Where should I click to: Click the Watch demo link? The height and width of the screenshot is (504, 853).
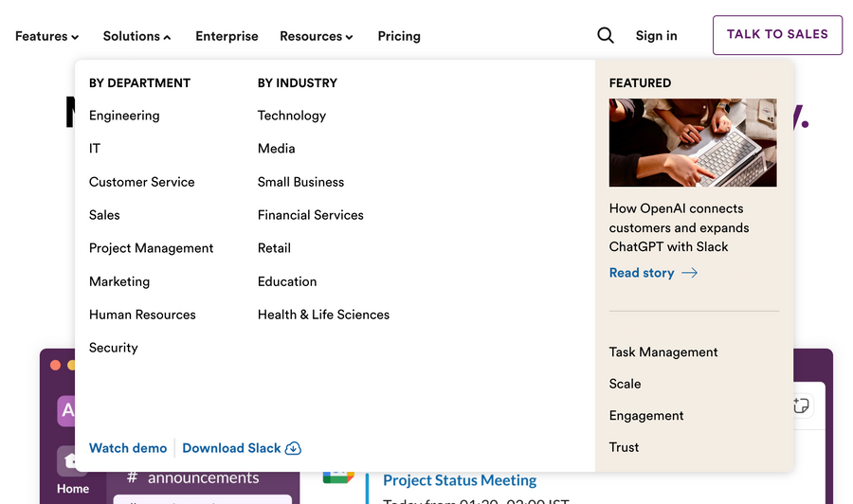(x=128, y=448)
